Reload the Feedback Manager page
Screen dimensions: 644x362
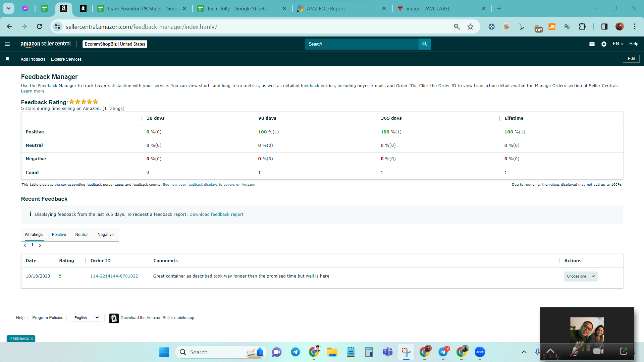[40, 26]
